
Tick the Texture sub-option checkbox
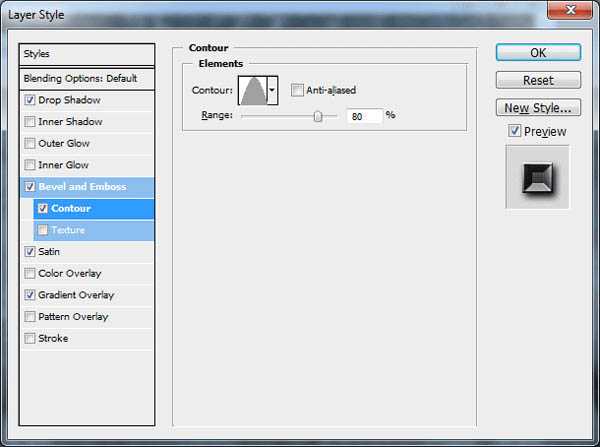[x=42, y=230]
